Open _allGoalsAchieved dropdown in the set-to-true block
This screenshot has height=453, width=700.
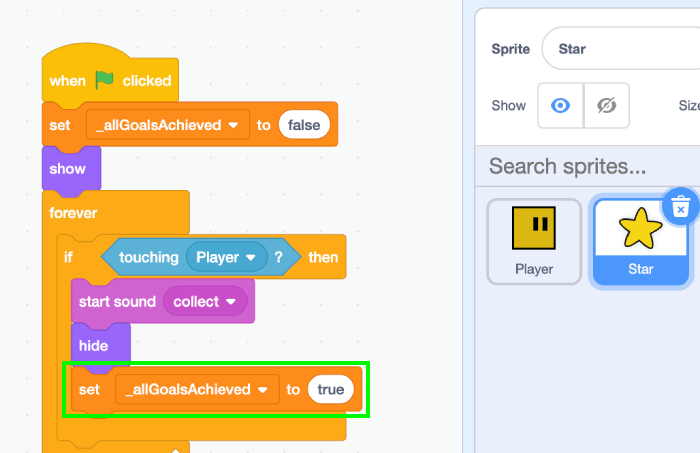pos(264,389)
